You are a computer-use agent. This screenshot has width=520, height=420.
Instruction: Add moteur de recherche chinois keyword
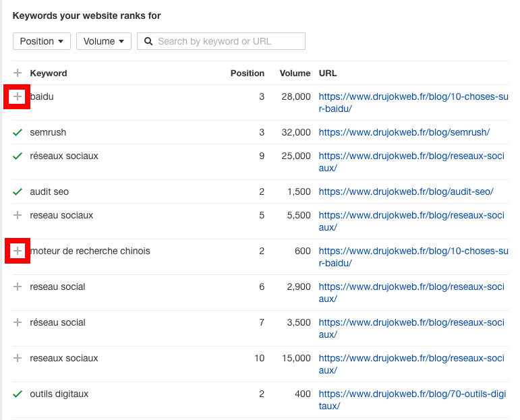click(18, 251)
